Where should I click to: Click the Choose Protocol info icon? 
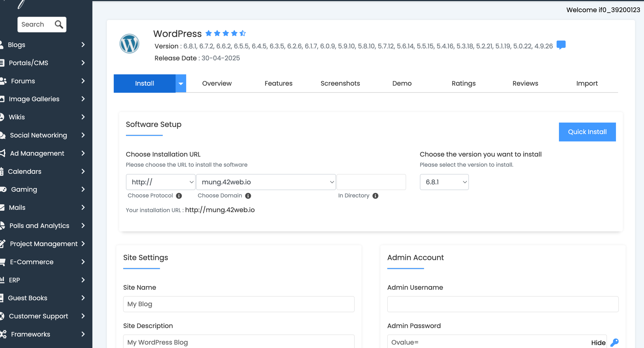tap(179, 196)
